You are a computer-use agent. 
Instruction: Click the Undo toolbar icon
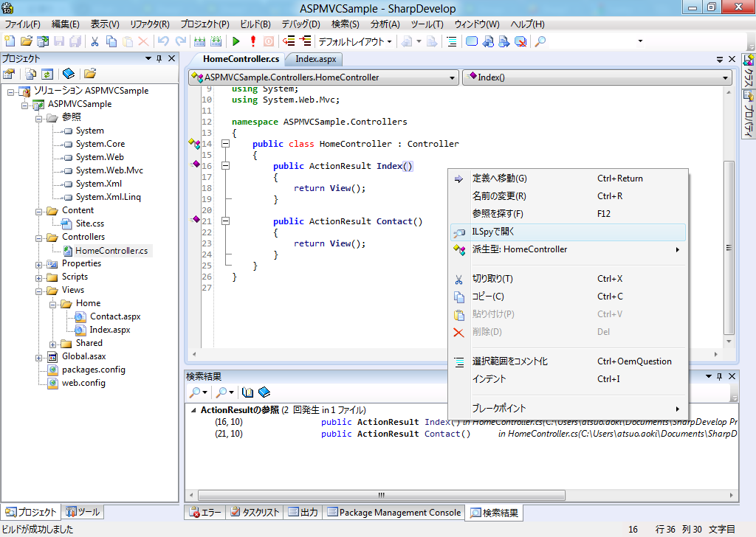coord(163,41)
